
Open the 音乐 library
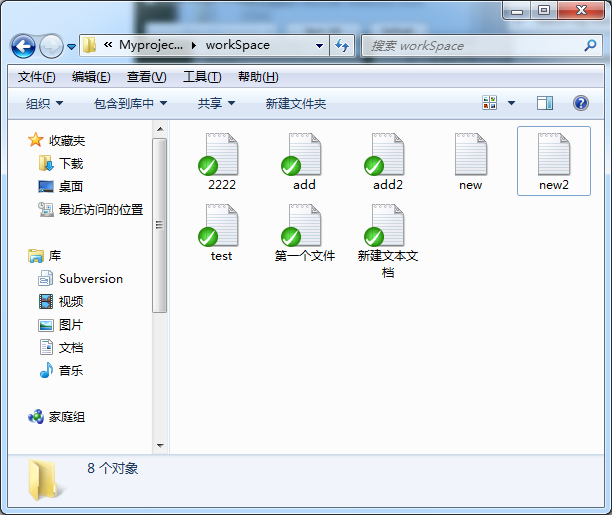coord(61,371)
